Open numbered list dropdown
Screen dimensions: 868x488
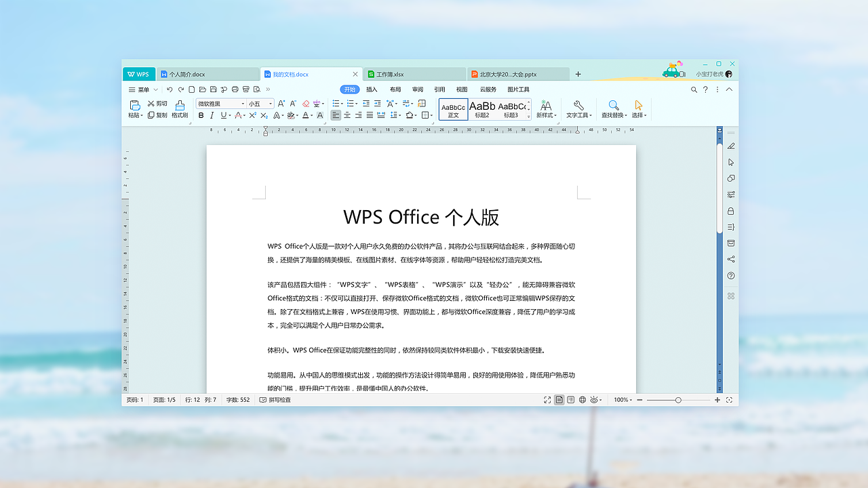coord(357,104)
